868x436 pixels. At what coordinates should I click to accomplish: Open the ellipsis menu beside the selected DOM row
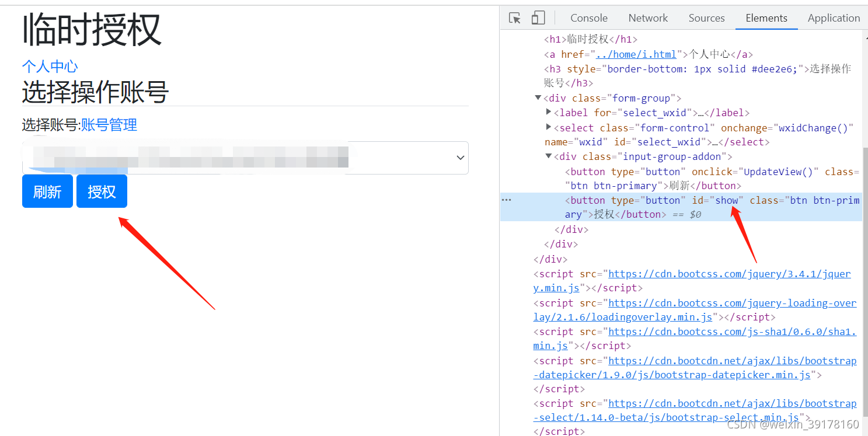coord(507,200)
